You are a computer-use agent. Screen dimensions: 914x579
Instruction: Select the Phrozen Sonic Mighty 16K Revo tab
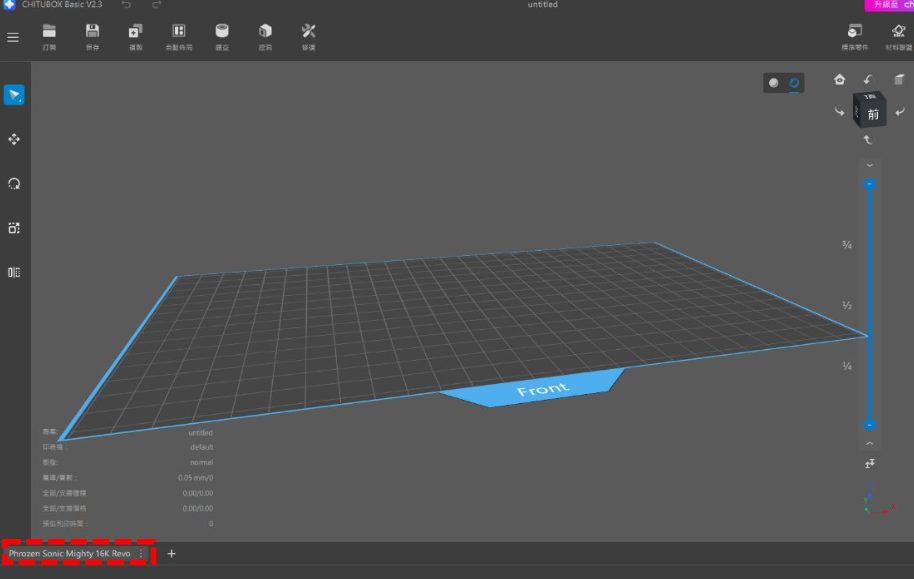click(x=69, y=553)
